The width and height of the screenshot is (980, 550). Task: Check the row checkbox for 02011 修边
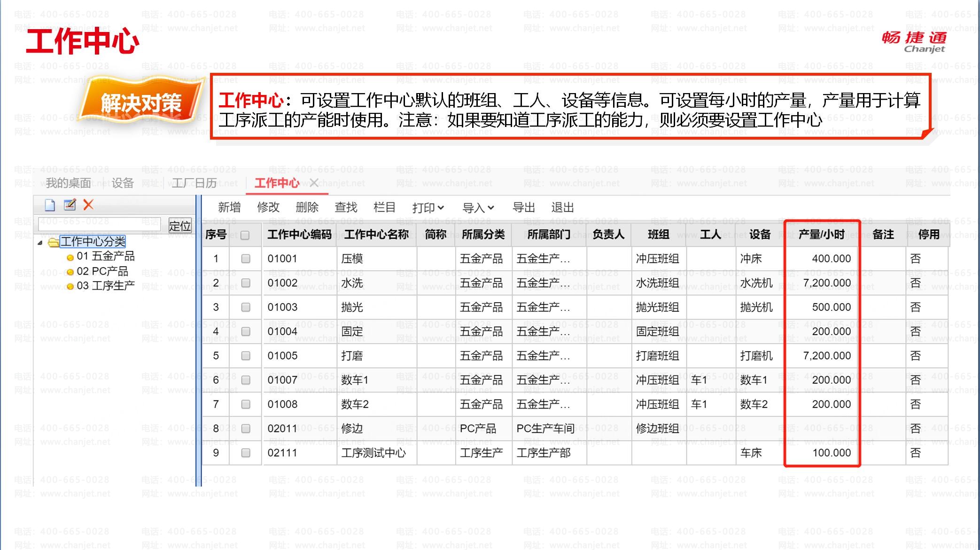(246, 429)
